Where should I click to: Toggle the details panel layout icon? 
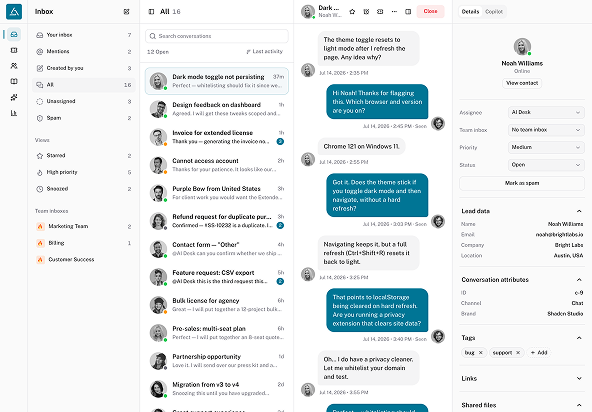(x=408, y=12)
